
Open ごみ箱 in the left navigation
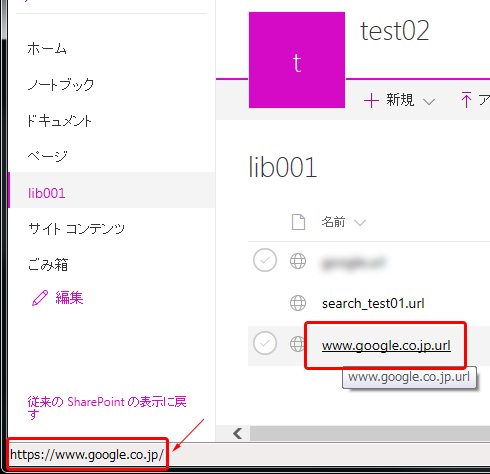48,265
